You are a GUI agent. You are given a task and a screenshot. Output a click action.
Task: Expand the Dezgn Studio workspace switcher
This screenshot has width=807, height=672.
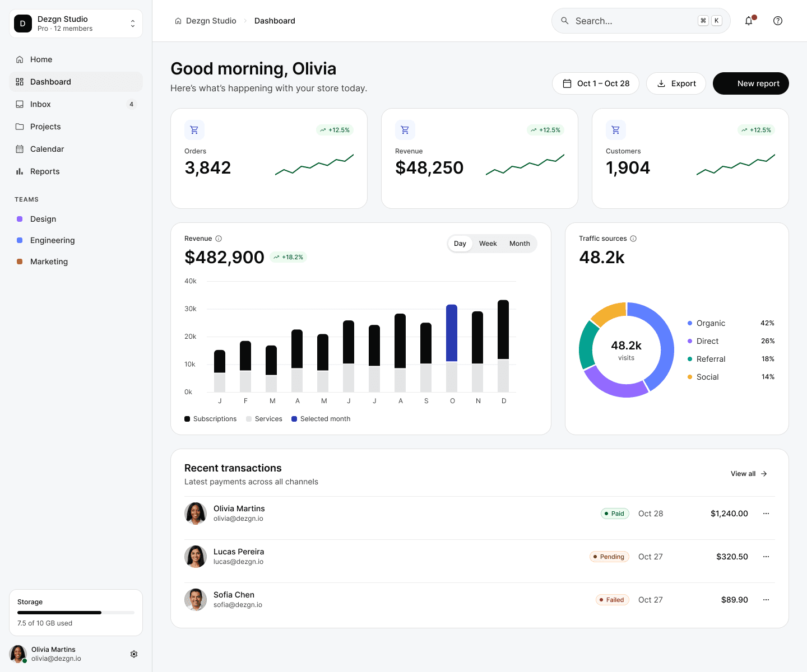coord(76,24)
